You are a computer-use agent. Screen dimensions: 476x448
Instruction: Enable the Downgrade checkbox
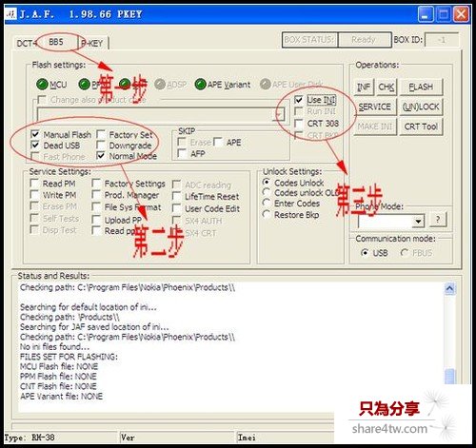(x=101, y=146)
